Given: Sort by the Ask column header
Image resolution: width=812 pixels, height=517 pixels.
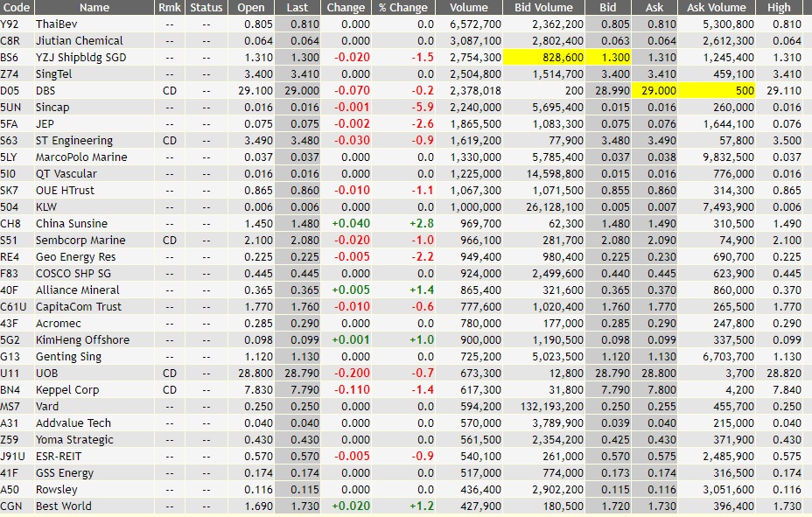Looking at the screenshot, I should click(x=654, y=7).
